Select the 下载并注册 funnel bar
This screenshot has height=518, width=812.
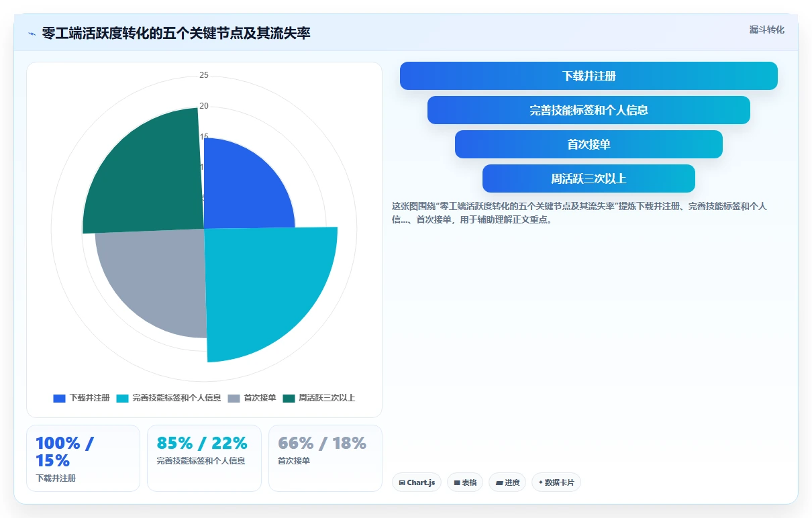[x=589, y=76]
